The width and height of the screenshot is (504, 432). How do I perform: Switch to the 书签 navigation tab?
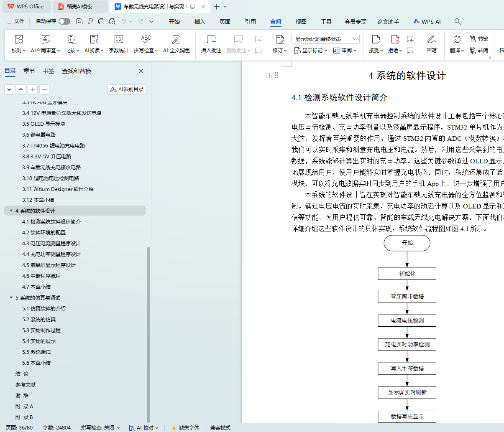[x=49, y=71]
